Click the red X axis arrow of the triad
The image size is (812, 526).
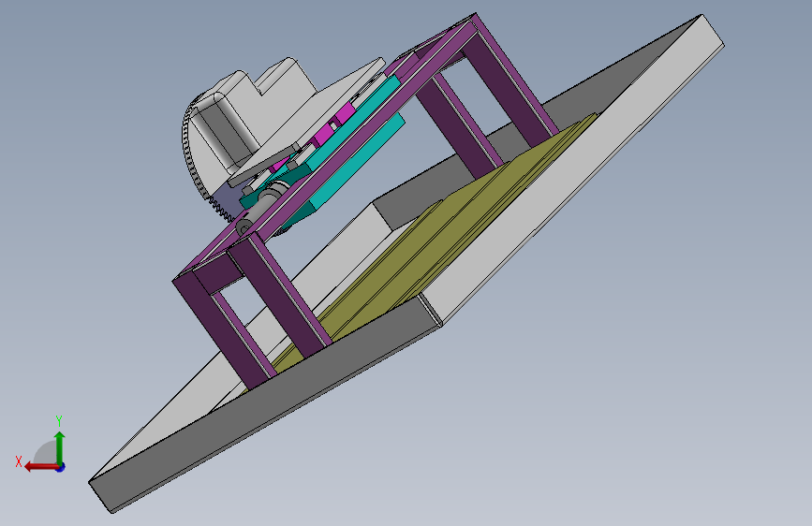point(41,467)
